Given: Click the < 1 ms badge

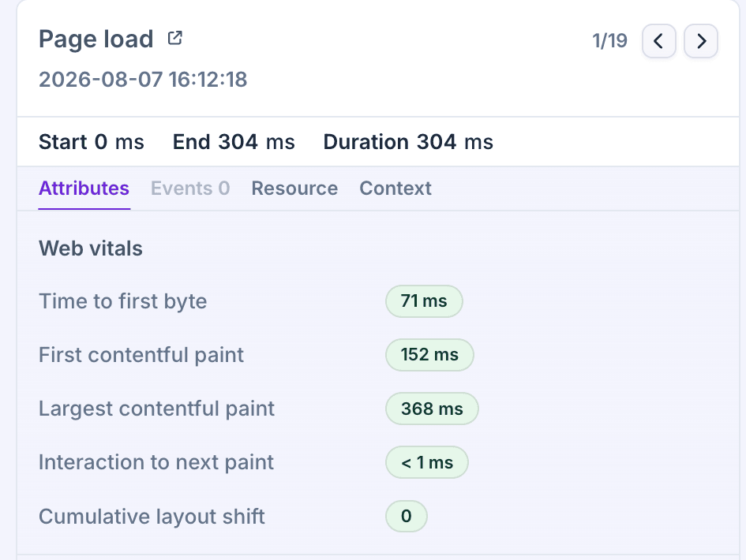Looking at the screenshot, I should click(x=427, y=462).
